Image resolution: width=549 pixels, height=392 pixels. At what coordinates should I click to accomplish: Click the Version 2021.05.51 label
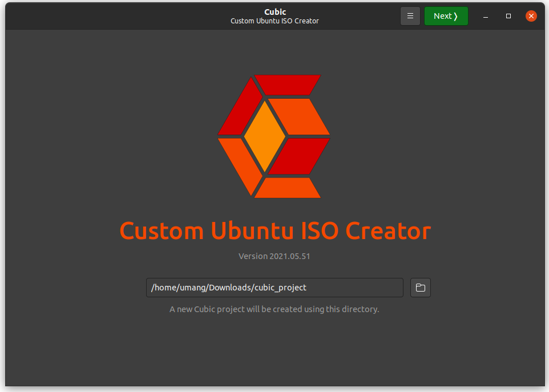coord(274,256)
